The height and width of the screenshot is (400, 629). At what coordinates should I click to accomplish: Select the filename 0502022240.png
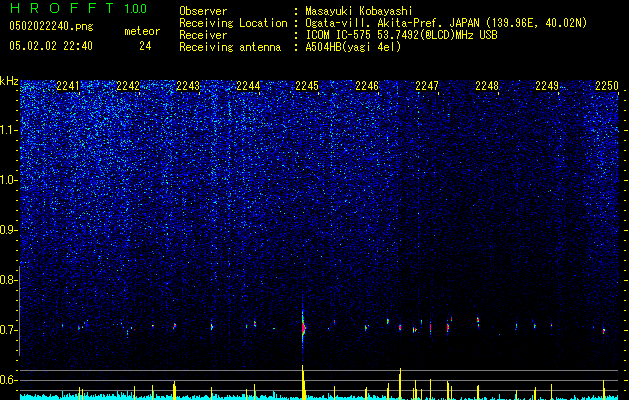[51, 26]
